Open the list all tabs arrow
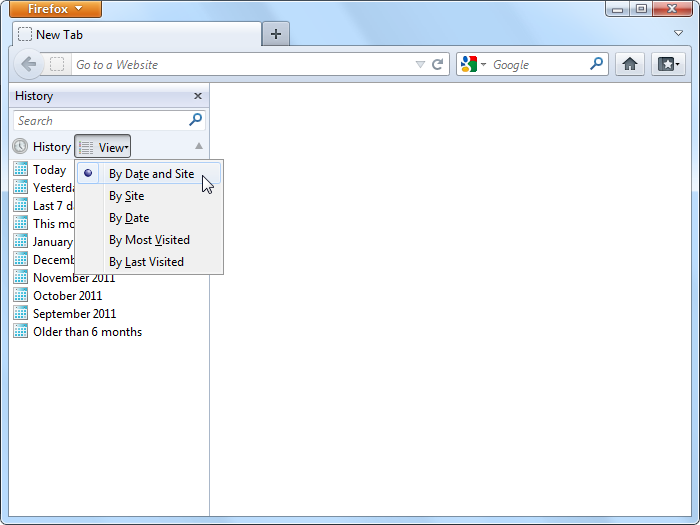 [678, 33]
